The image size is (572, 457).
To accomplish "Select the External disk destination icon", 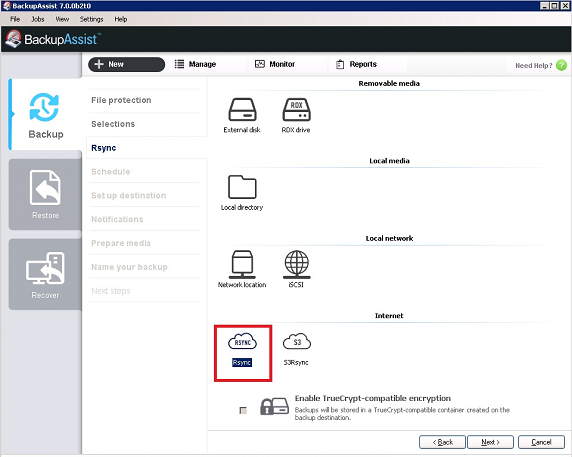I will click(x=242, y=109).
